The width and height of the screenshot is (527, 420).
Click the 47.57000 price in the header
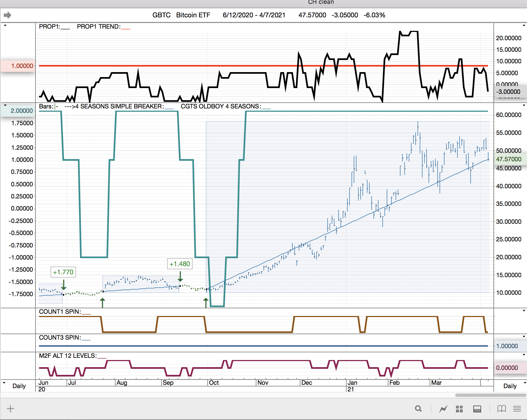[312, 15]
